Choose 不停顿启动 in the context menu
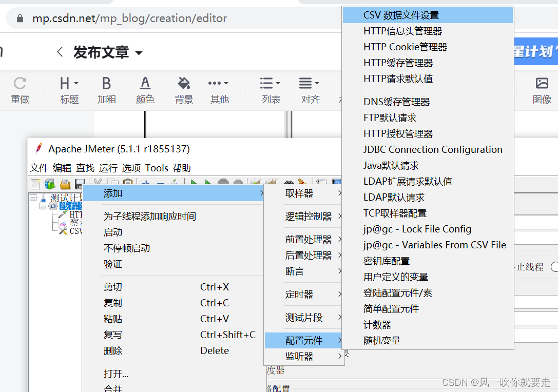Screen dimensions: 558x392 [x=174, y=248]
